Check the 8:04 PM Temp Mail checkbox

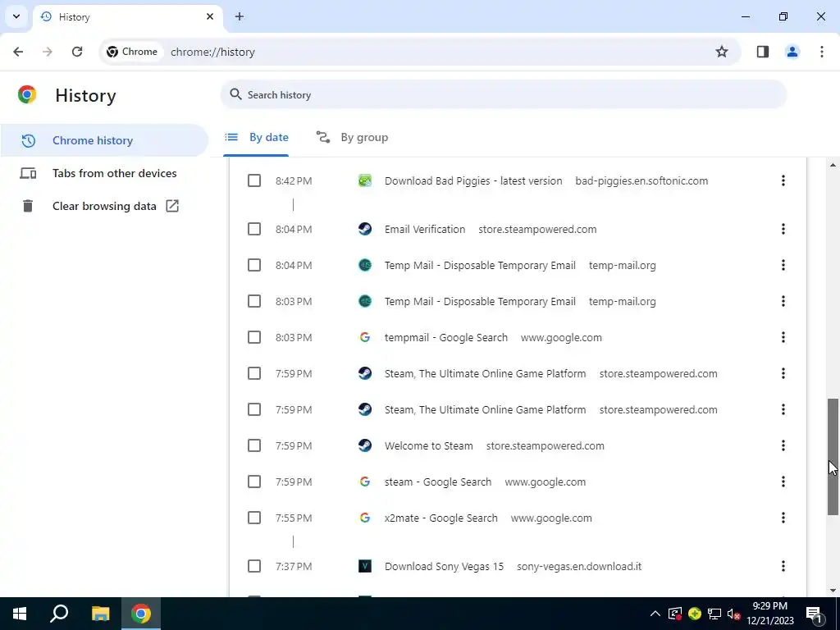coord(254,265)
